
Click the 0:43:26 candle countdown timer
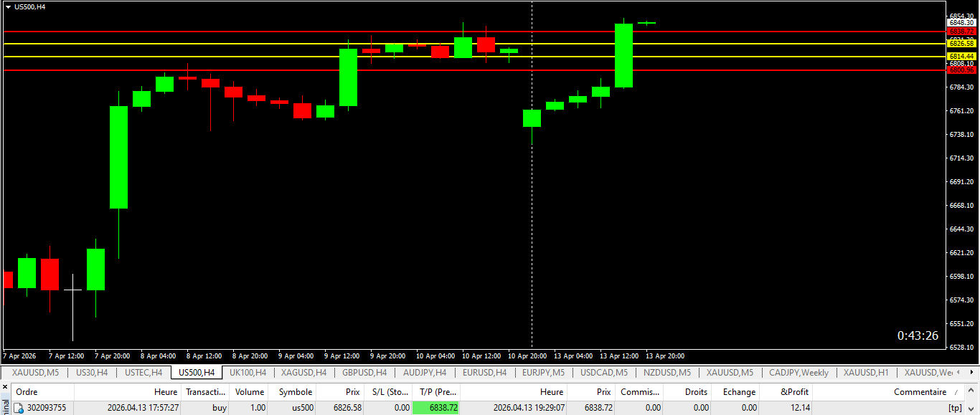click(918, 335)
